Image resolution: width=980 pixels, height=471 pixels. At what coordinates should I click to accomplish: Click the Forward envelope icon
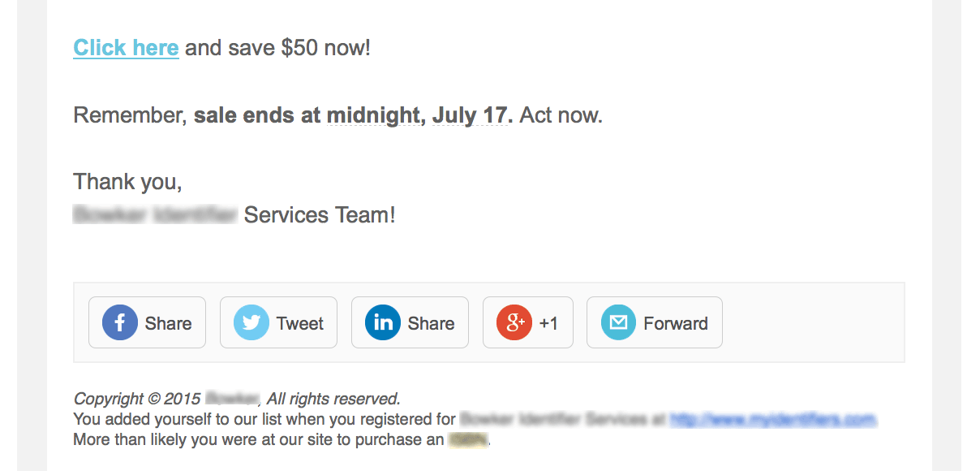(618, 322)
